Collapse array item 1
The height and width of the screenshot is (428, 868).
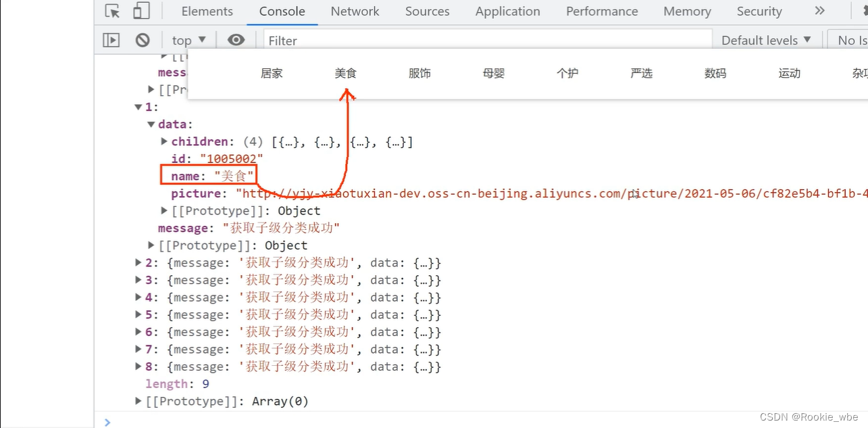click(x=138, y=107)
